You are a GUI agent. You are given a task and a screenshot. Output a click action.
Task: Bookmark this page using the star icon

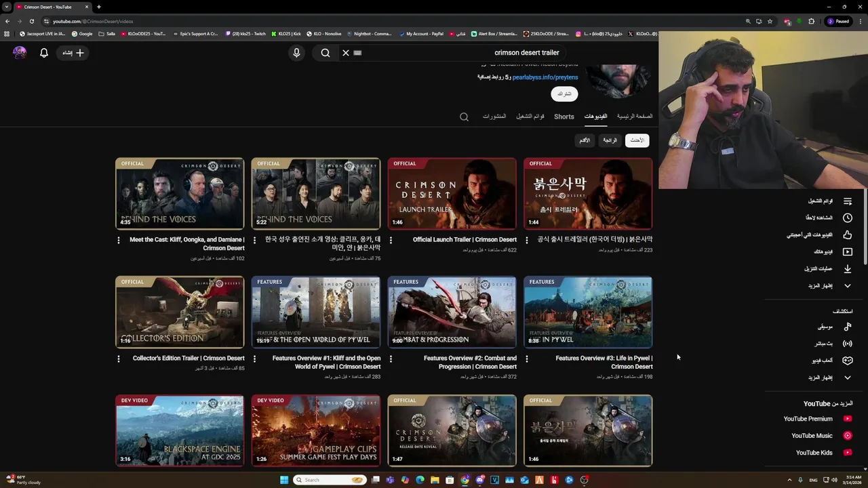tap(770, 21)
